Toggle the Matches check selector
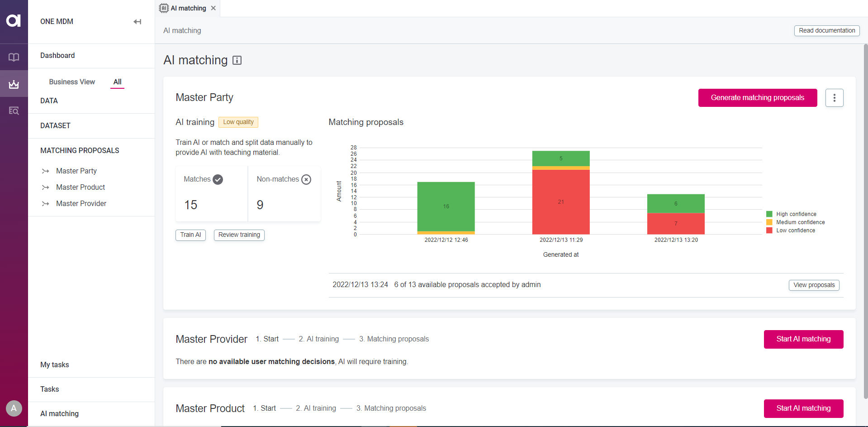Viewport: 868px width, 427px height. tap(218, 179)
